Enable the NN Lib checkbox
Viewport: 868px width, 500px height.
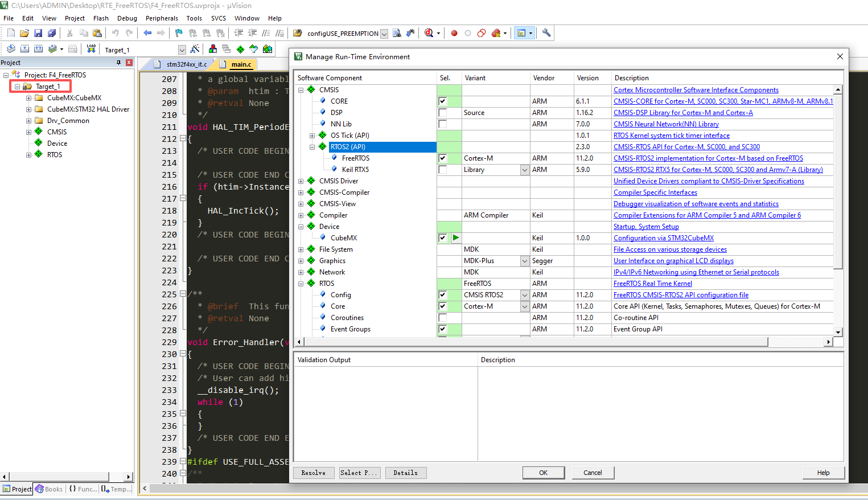click(x=442, y=124)
